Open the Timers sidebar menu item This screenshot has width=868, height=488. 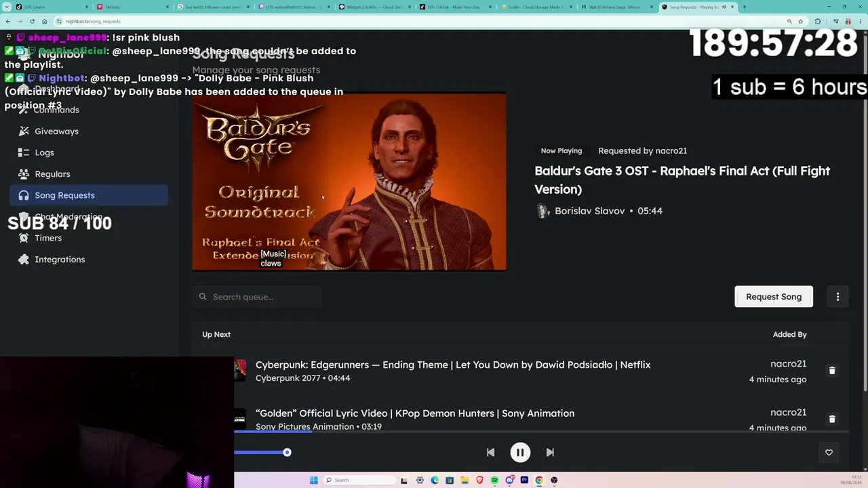[x=89, y=238]
